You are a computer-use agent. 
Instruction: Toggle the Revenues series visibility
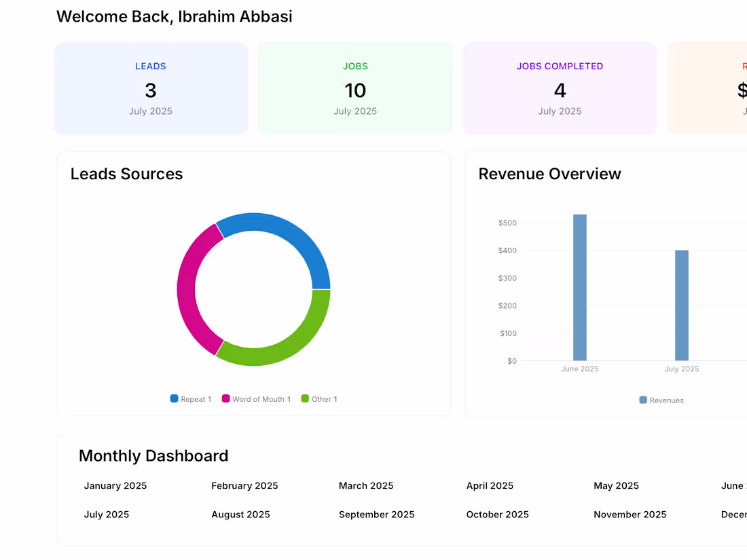point(661,400)
